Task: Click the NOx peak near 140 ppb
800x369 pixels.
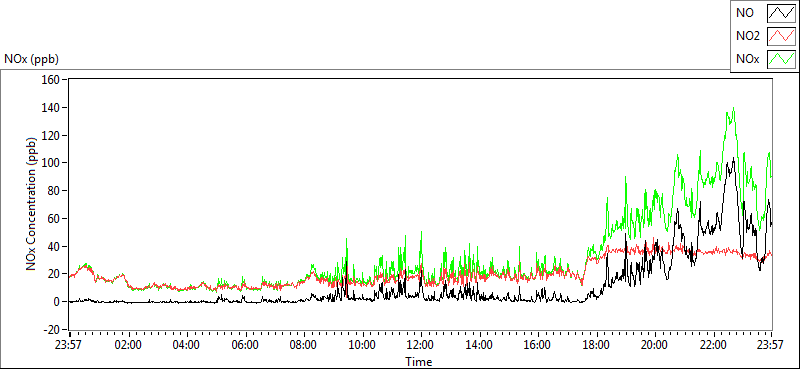Action: click(x=733, y=108)
